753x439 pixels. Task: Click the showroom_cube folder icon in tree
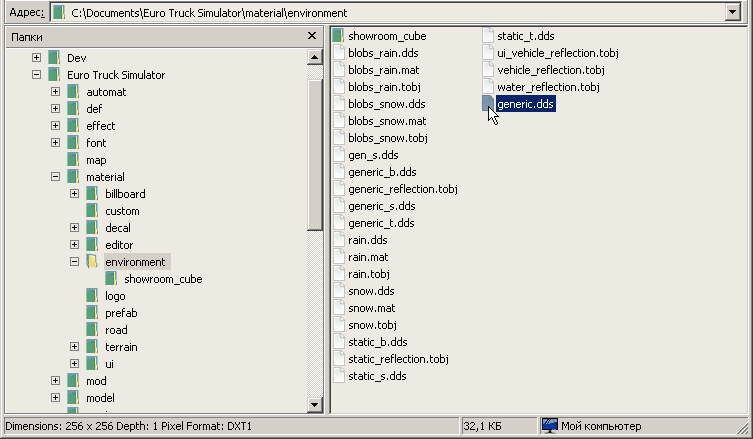point(111,279)
